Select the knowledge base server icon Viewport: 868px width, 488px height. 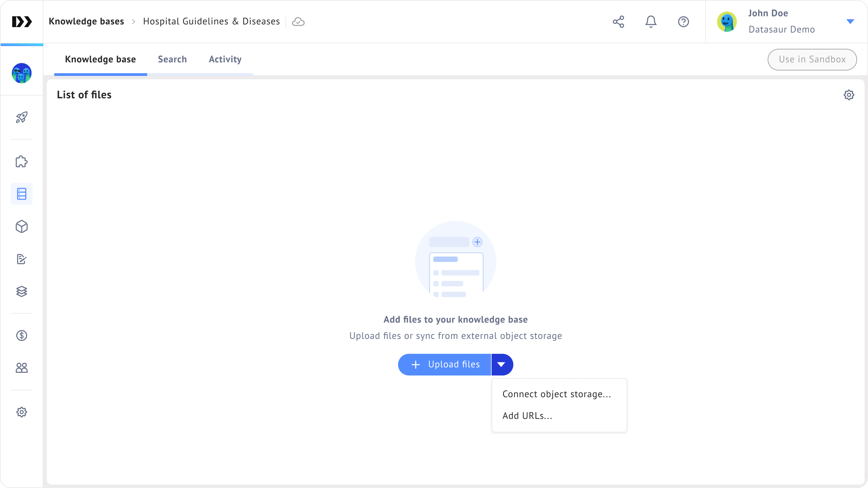22,194
